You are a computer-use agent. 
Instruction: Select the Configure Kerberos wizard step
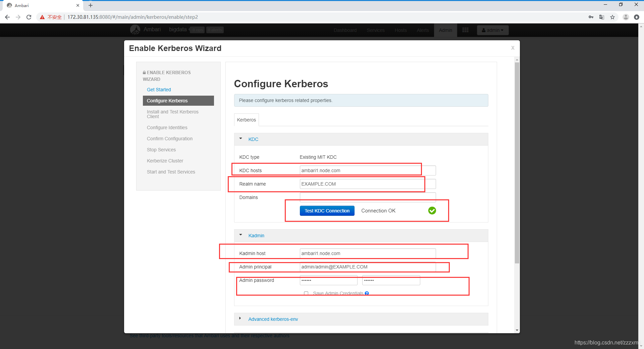(178, 101)
